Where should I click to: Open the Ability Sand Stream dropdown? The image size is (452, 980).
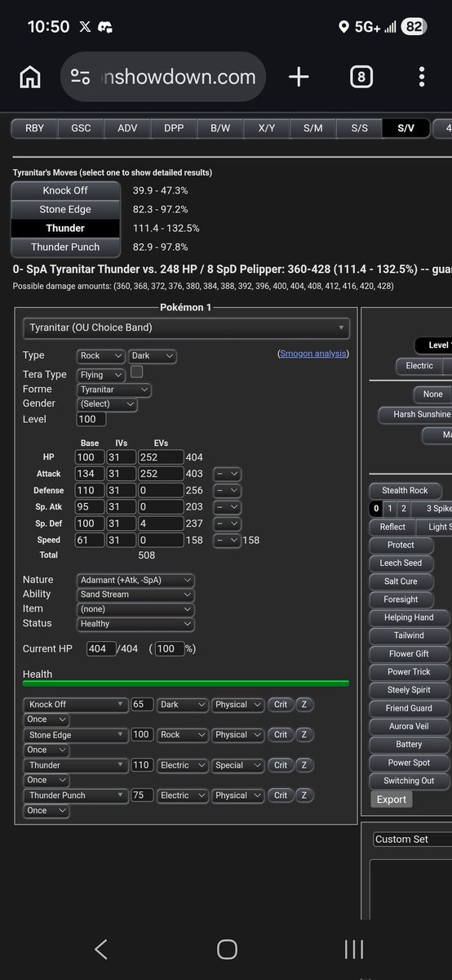136,595
